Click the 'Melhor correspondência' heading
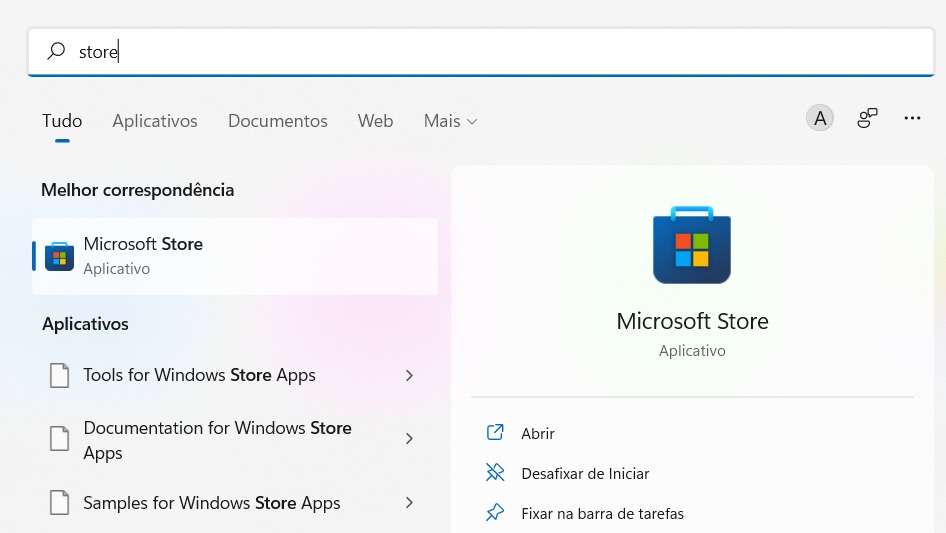Viewport: 946px width, 533px height. click(138, 190)
